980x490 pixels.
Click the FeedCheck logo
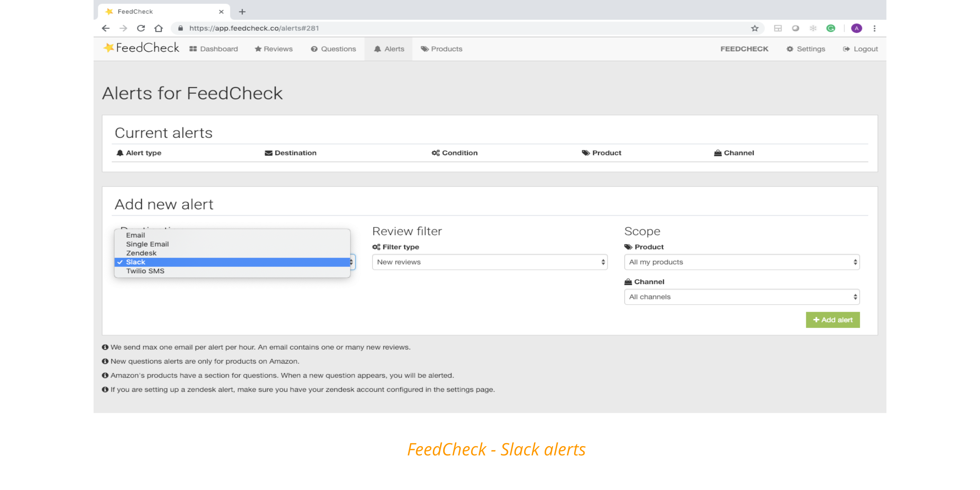coord(142,48)
